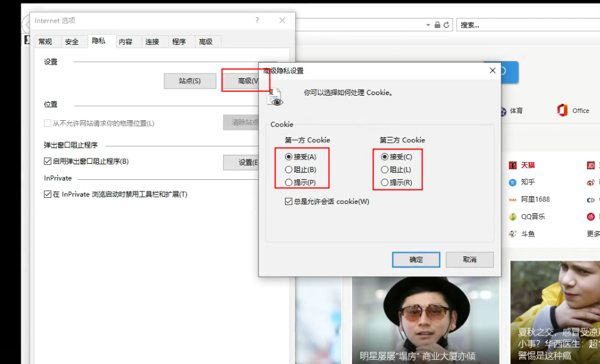Open the 高级 tab in Internet 选项
This screenshot has height=364, width=600.
206,42
